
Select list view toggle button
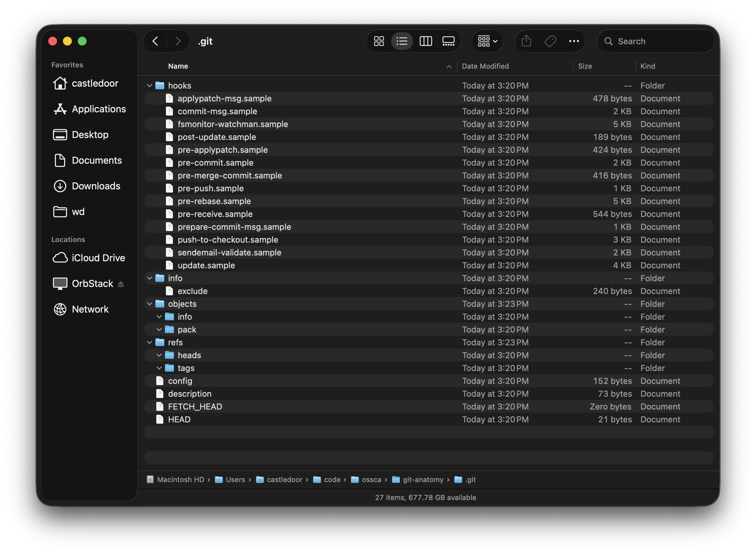(402, 41)
